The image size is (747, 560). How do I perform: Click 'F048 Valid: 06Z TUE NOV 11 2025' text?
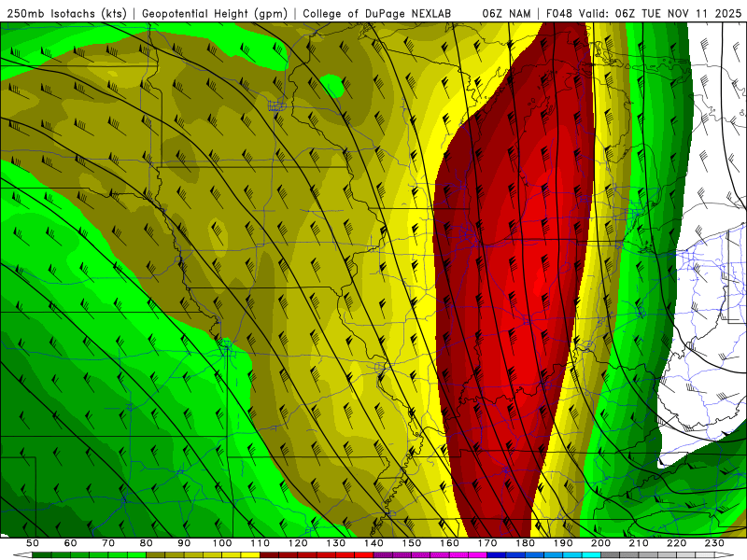point(643,14)
